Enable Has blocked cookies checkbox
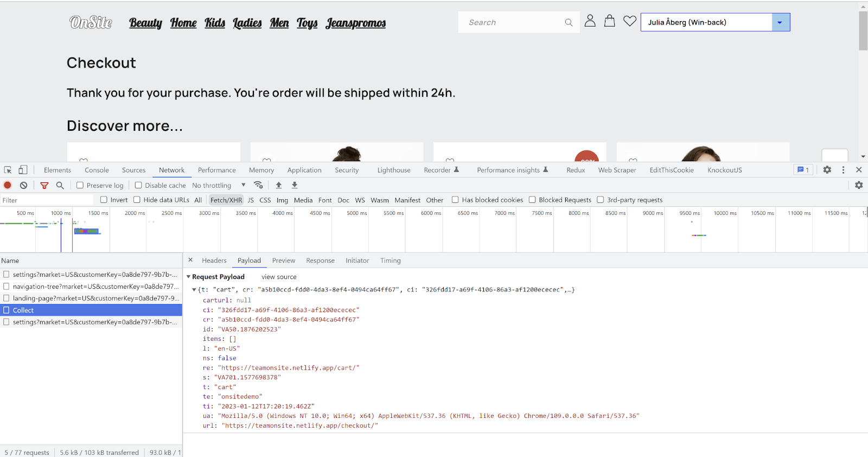Viewport: 868px width, 457px height. (x=455, y=200)
